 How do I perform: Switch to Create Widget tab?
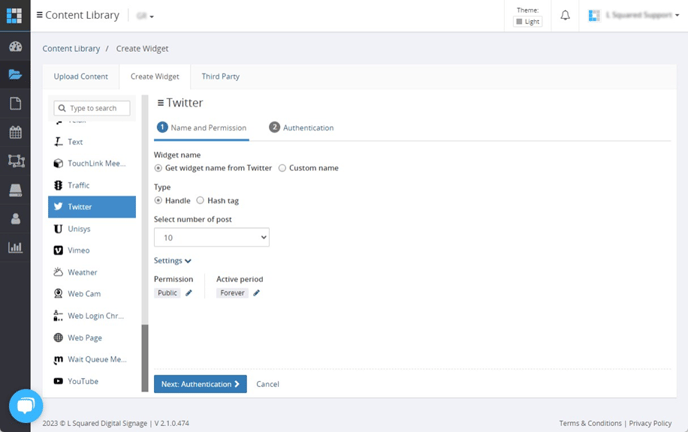[155, 76]
